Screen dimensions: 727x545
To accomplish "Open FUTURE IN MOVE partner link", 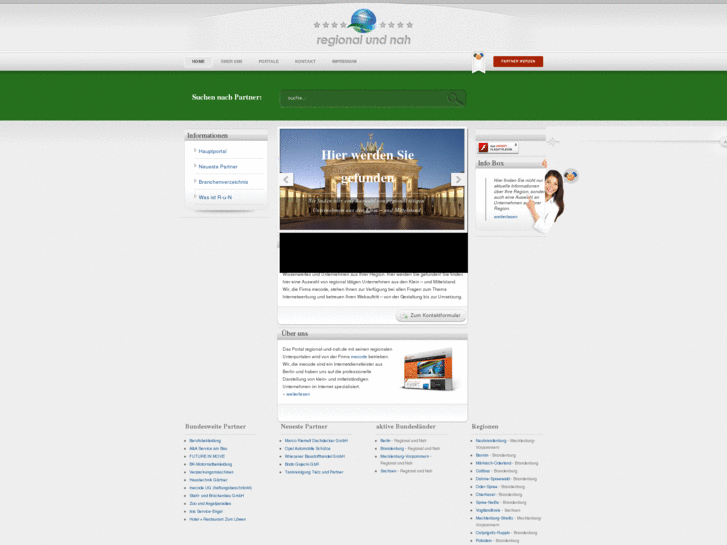I will 207,456.
